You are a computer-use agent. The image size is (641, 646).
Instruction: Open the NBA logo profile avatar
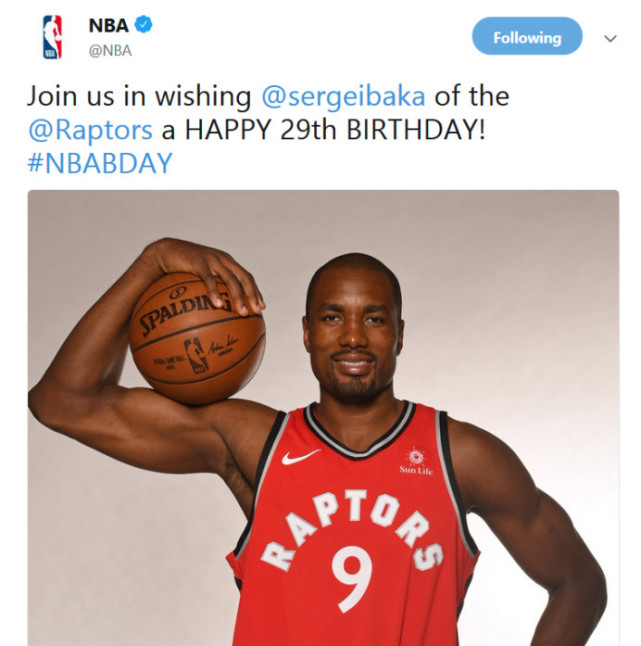click(x=52, y=37)
